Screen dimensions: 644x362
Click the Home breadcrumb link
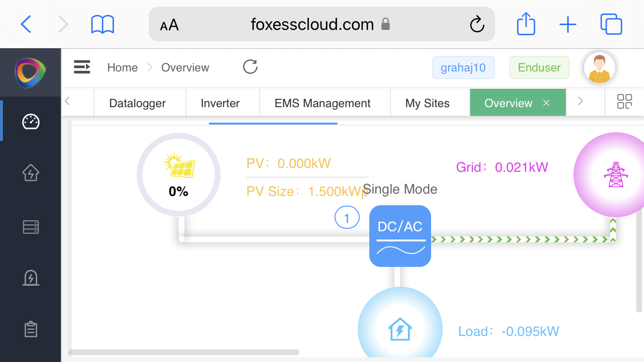click(x=122, y=68)
